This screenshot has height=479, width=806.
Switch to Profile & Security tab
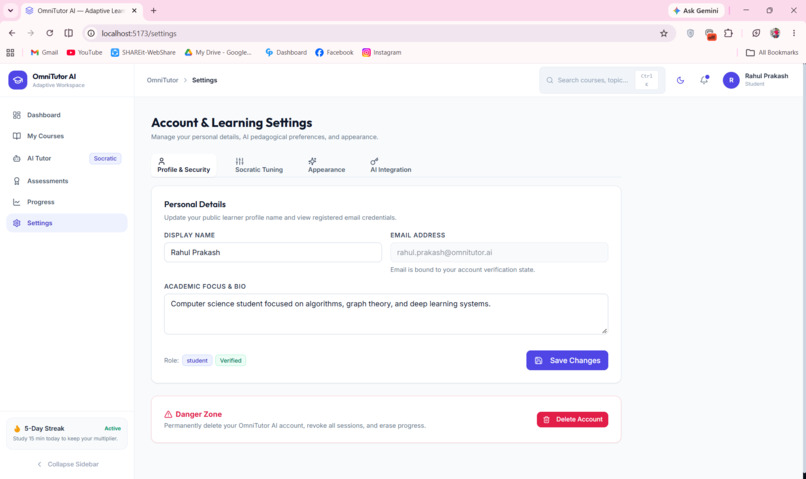[184, 165]
